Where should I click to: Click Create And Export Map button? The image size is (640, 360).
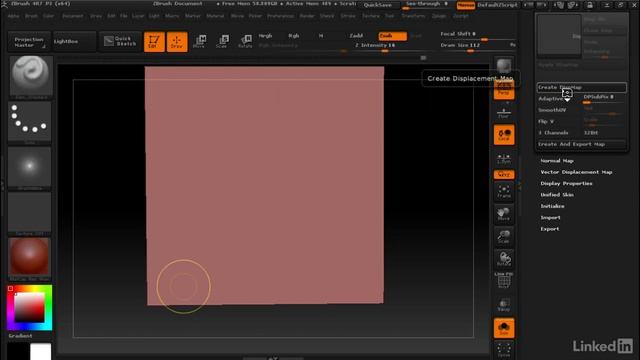(581, 144)
